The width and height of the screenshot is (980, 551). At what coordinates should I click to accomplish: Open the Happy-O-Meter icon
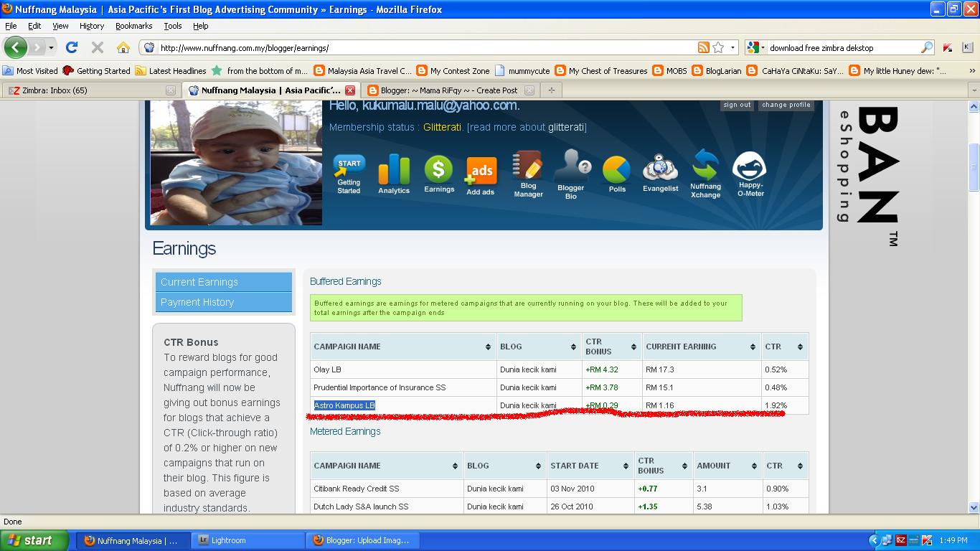750,174
